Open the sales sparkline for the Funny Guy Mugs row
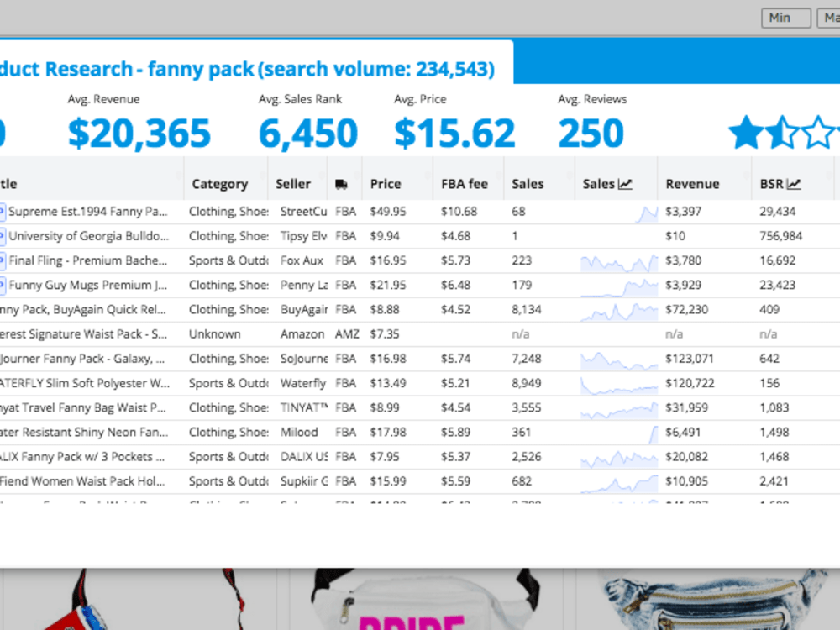Viewport: 840px width, 630px height. [619, 287]
